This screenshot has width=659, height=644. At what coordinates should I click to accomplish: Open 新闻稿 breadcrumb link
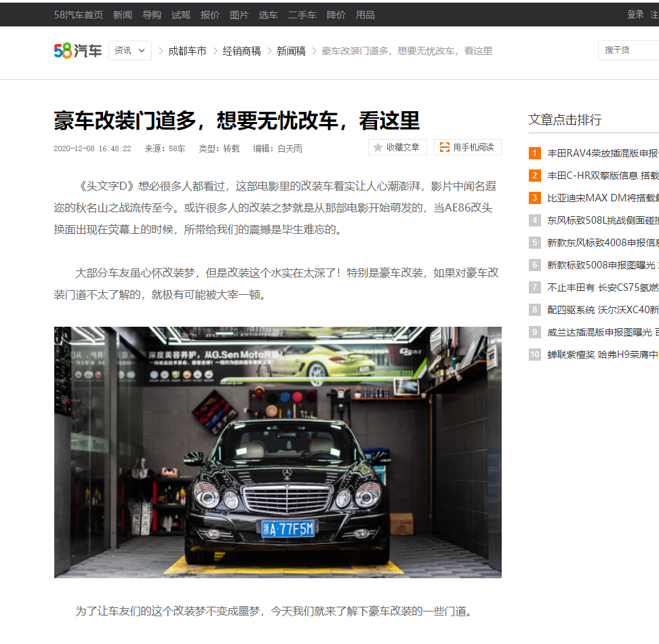tap(291, 51)
